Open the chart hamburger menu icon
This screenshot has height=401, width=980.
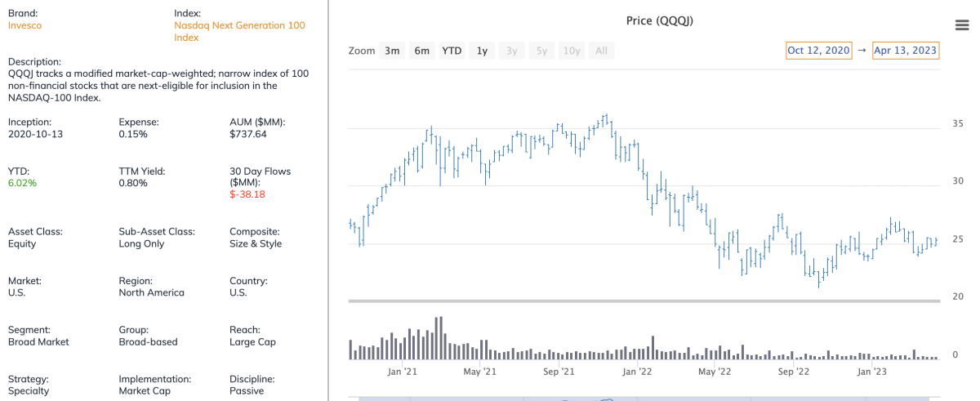coord(962,25)
